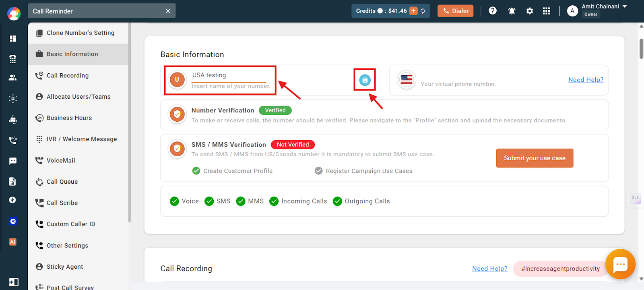The image size is (644, 290).
Task: Clear the Call Reminder search field
Action: click(168, 11)
